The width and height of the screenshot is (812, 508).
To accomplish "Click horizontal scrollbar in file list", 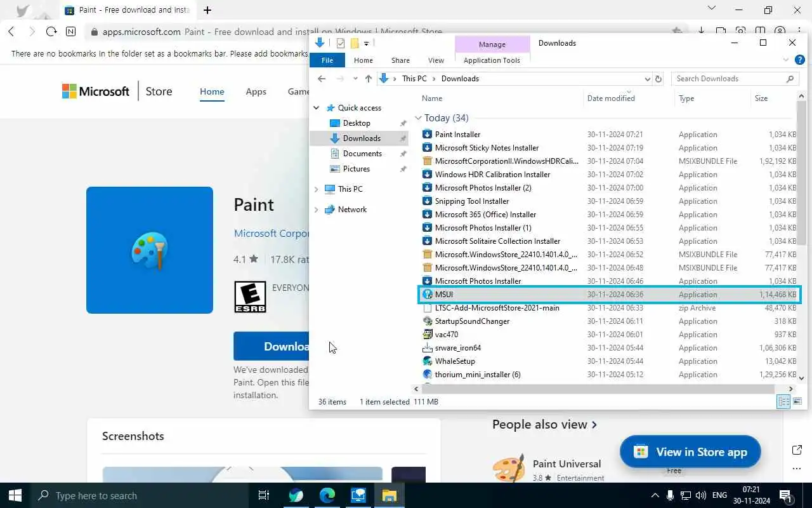I will pos(598,389).
